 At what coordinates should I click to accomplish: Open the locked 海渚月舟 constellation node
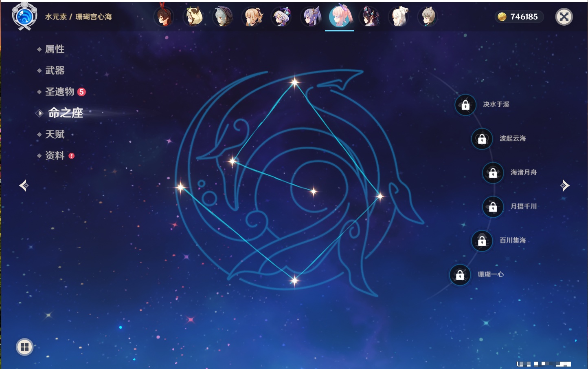point(493,173)
